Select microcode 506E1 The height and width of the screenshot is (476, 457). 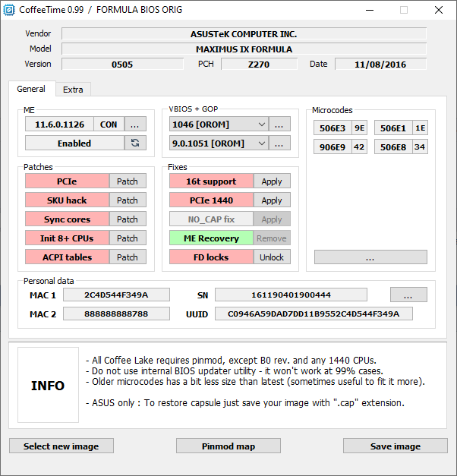coord(393,128)
